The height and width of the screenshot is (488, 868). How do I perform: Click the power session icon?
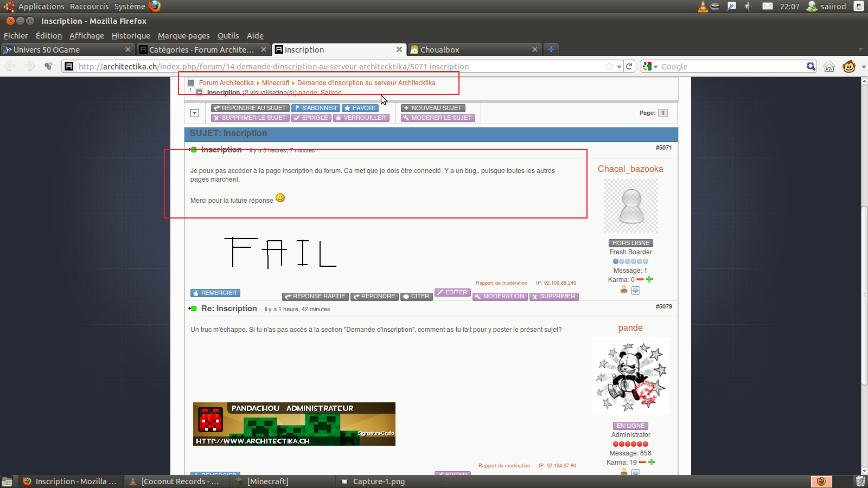[x=859, y=7]
